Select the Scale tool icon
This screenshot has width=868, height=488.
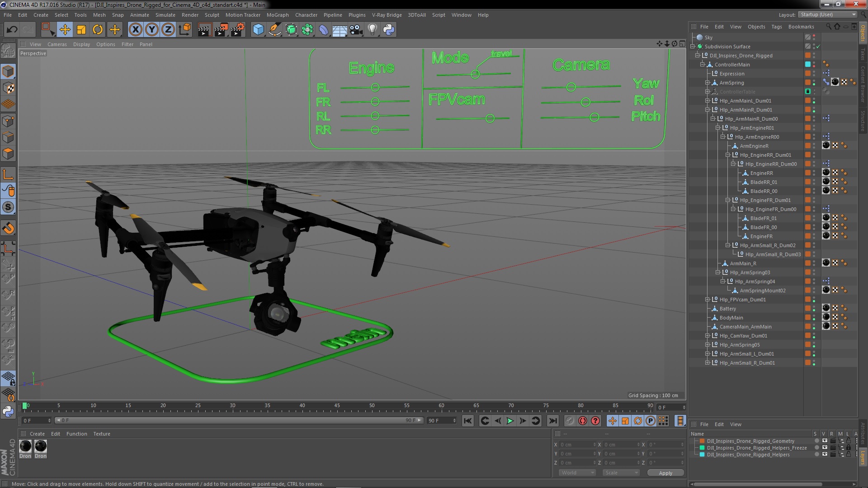coord(81,30)
